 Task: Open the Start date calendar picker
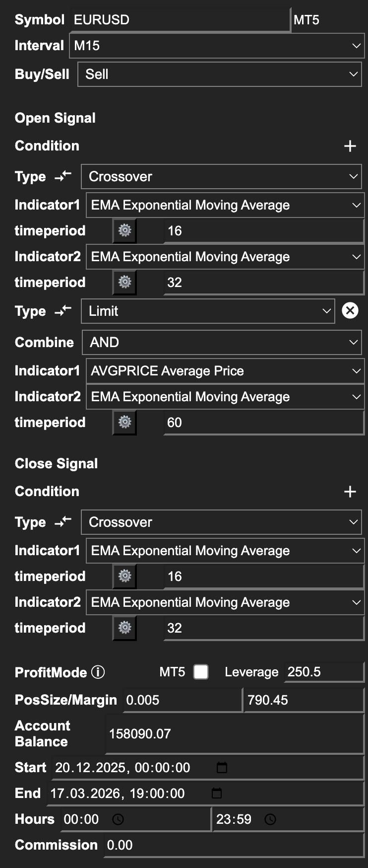(222, 768)
